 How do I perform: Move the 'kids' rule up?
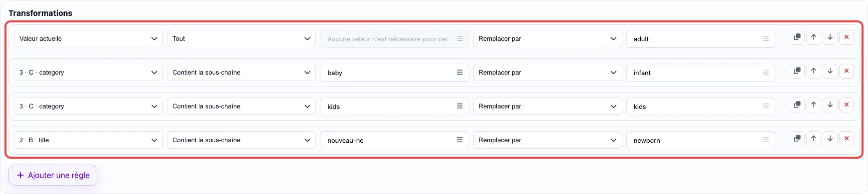click(814, 105)
